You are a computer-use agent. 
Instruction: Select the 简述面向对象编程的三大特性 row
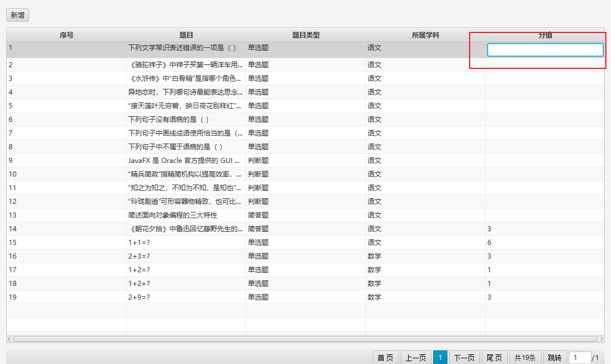click(186, 215)
